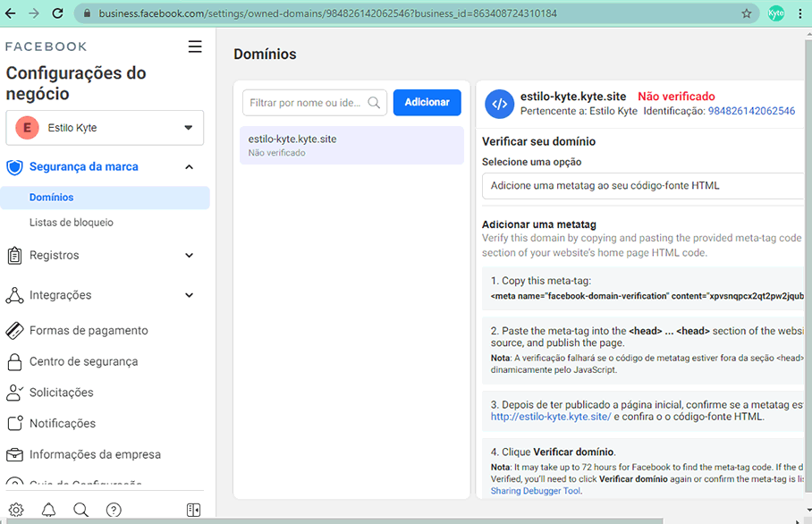
Task: Select Domínios in the sidebar
Action: tap(105, 198)
